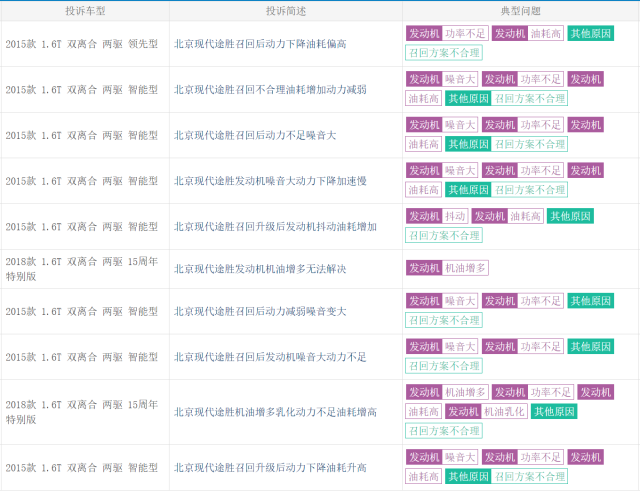Viewport: 640px width, 492px height.
Task: Click the 典型问题 column header
Action: coord(521,11)
